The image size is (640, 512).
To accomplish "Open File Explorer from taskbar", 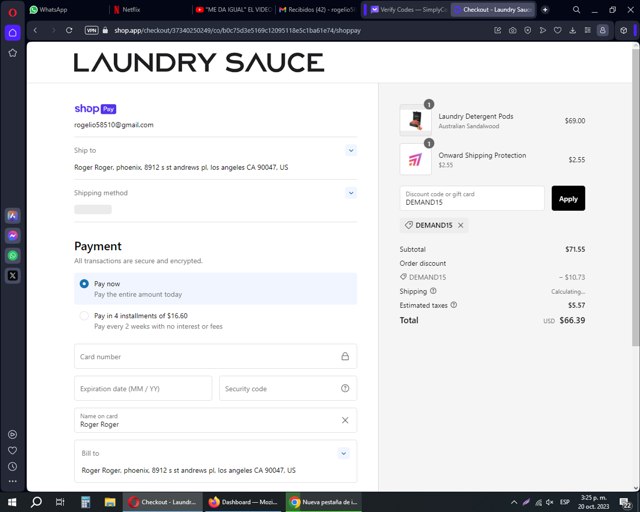I will (x=110, y=502).
